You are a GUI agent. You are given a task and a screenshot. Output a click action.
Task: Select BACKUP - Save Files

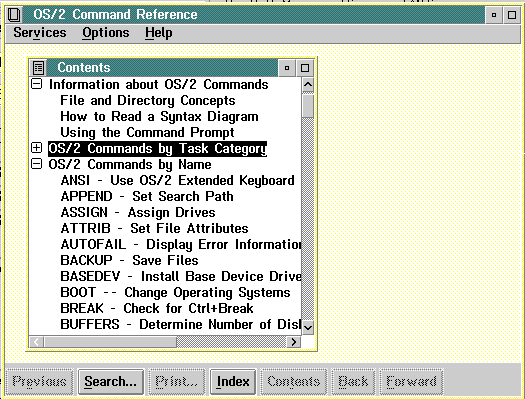(x=129, y=260)
